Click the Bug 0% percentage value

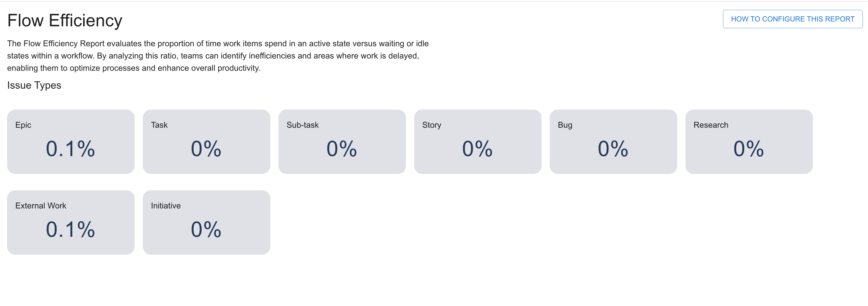click(x=613, y=149)
